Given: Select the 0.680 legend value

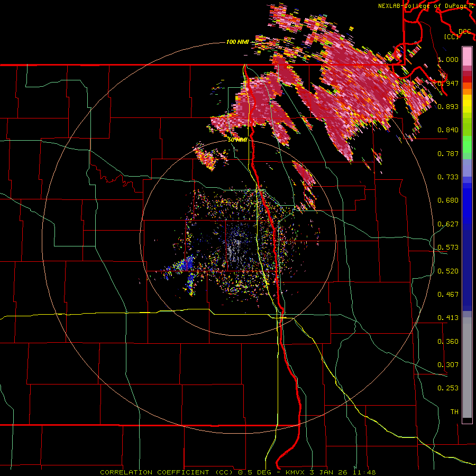Looking at the screenshot, I should 448,200.
